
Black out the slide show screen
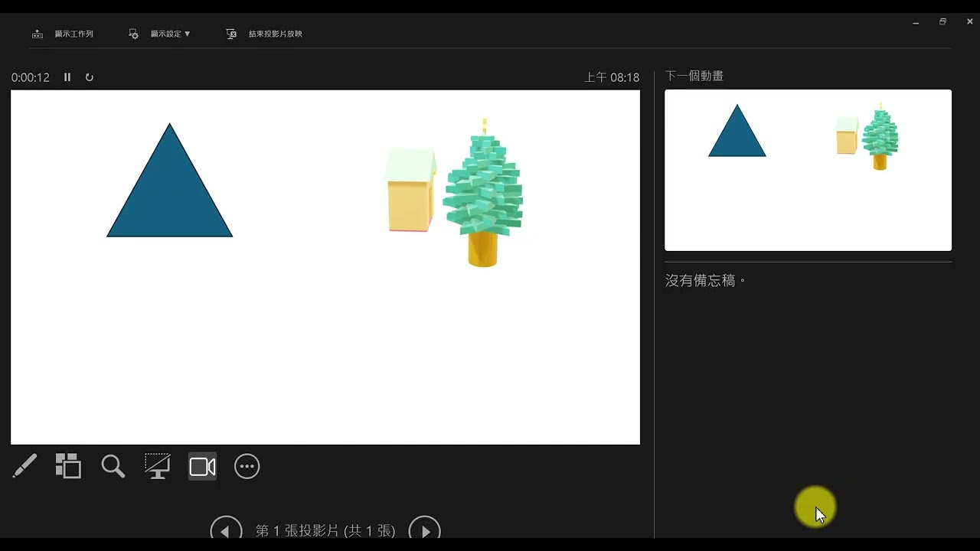pyautogui.click(x=158, y=466)
